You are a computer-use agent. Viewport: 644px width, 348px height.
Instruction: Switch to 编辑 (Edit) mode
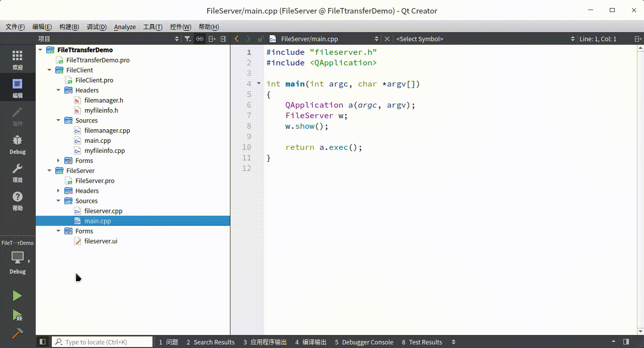18,88
